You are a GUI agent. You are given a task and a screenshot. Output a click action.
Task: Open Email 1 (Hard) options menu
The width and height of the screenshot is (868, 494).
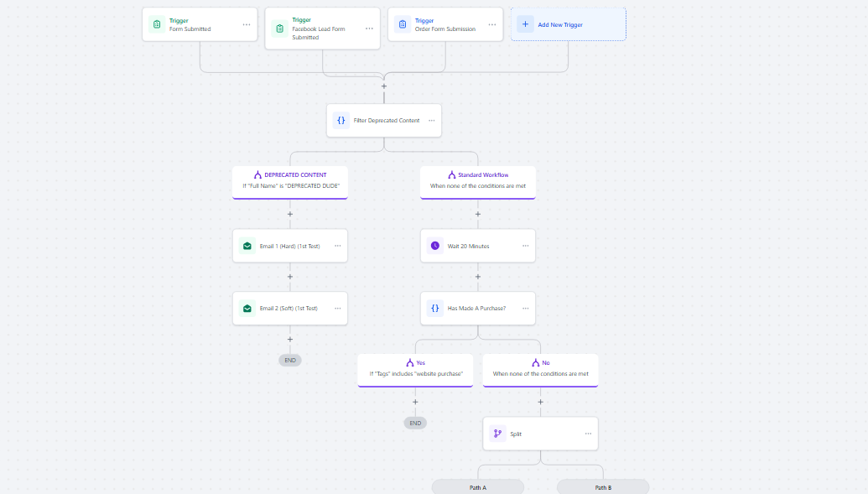[338, 246]
